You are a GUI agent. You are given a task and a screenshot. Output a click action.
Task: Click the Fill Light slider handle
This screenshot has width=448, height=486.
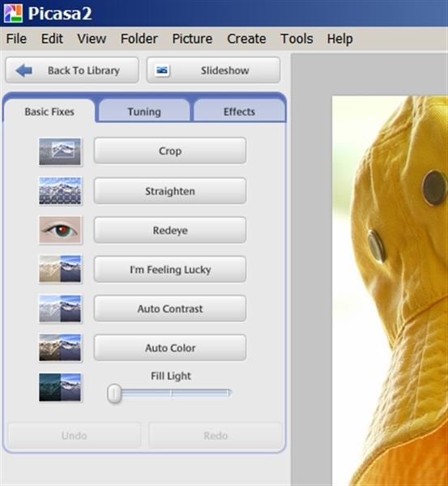[114, 394]
